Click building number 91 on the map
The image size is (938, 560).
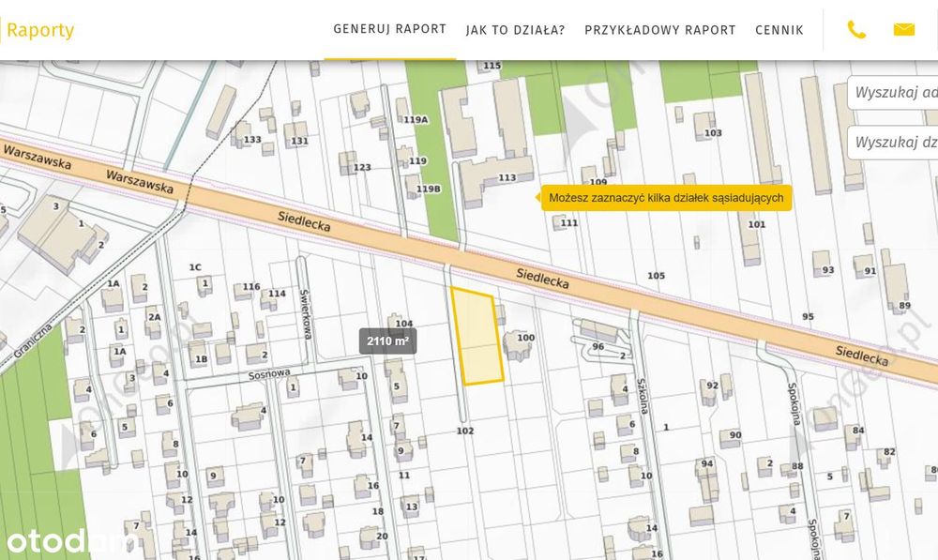(870, 271)
